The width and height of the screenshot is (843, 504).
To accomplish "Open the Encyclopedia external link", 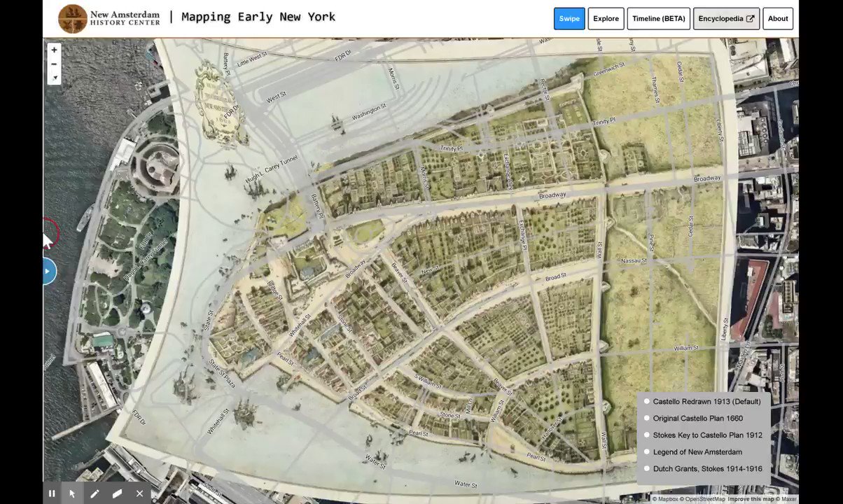I will 726,19.
